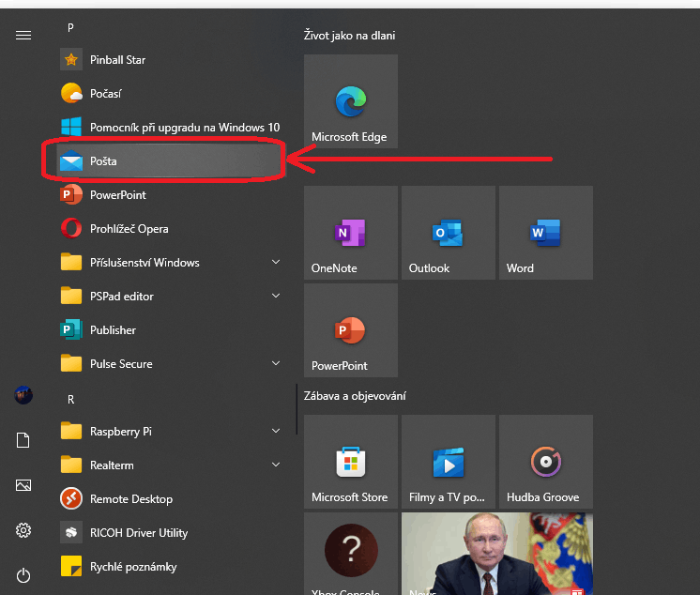Open the Filmy a TV tile
The image size is (700, 595).
coord(449,462)
